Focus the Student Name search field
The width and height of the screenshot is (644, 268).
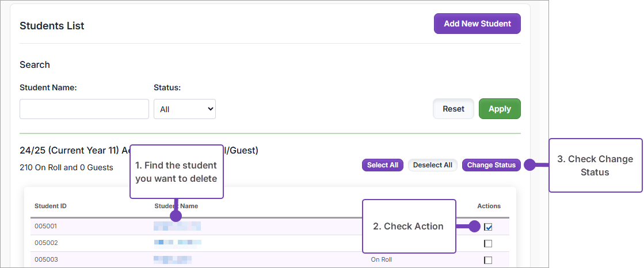click(84, 109)
